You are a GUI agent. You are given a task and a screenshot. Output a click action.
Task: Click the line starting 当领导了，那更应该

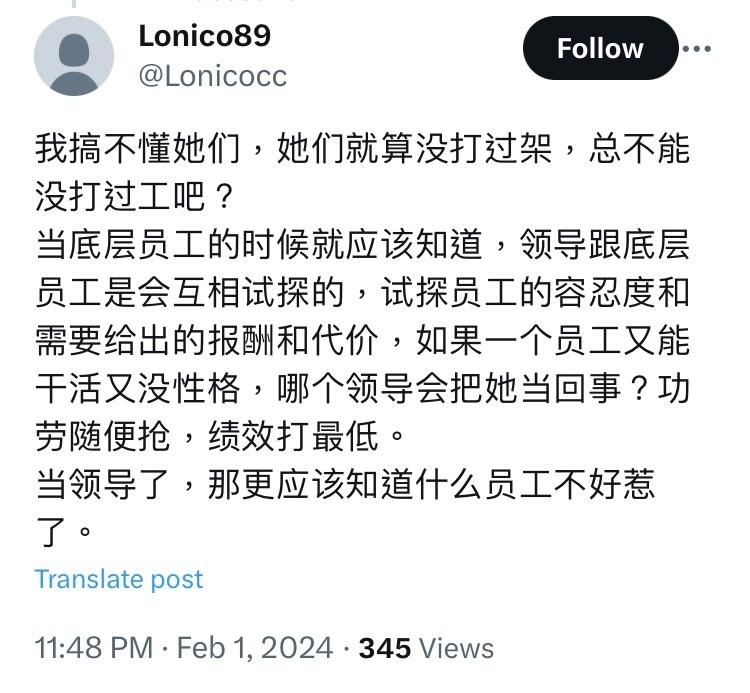pyautogui.click(x=344, y=484)
